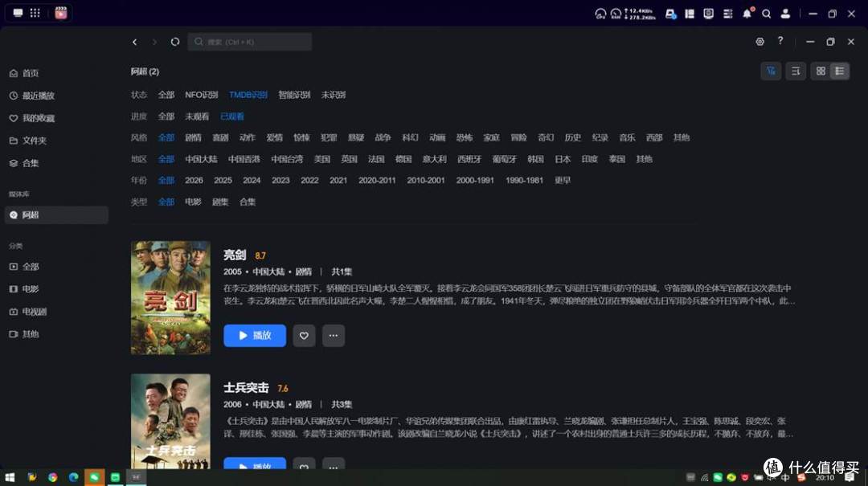Switch to list view layout
Screen dimensions: 868x486
pyautogui.click(x=839, y=71)
